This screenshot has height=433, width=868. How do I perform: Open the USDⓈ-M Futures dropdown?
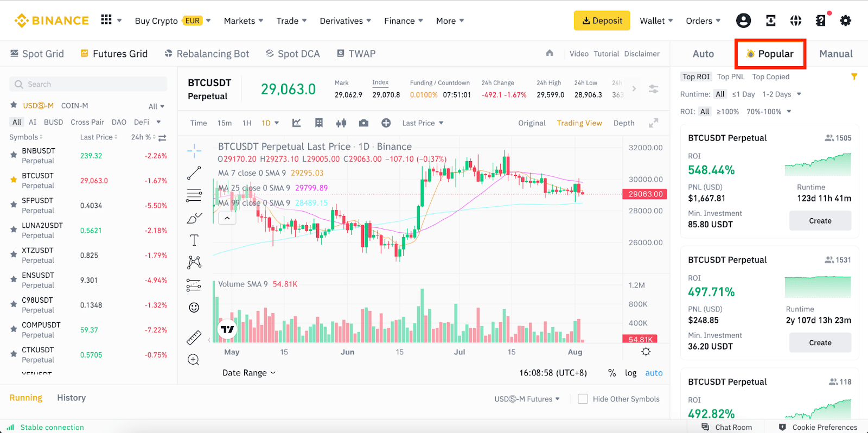(527, 399)
